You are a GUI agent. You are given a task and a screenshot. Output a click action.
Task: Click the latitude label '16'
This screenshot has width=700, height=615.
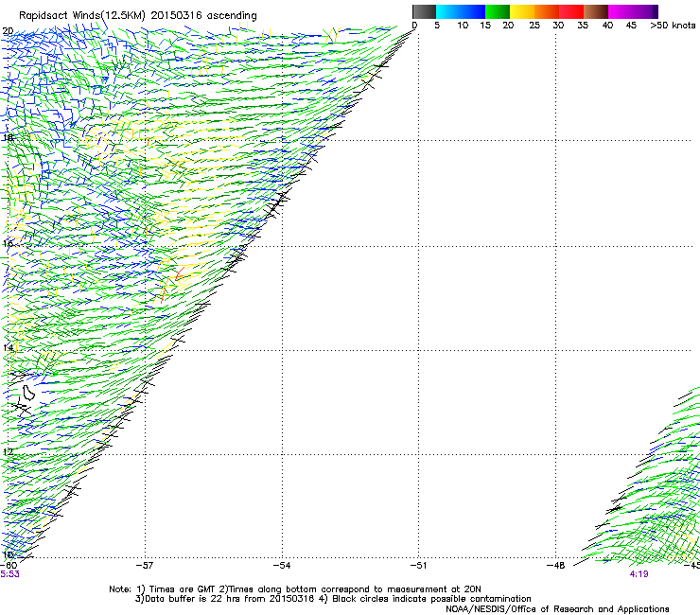[x=8, y=243]
